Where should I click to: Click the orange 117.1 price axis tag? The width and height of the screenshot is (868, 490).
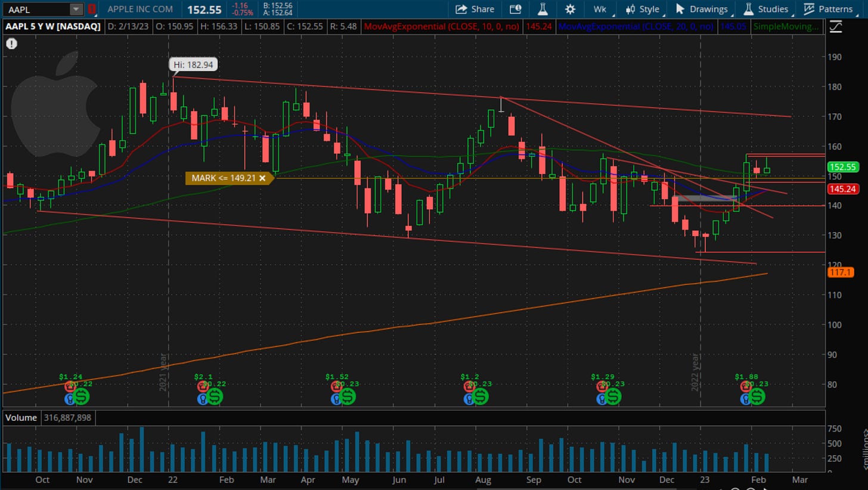pos(841,272)
